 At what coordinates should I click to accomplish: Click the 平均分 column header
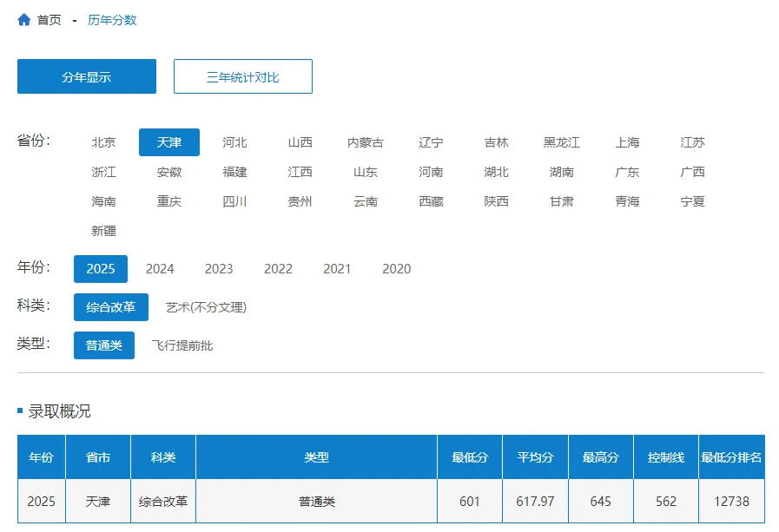click(535, 457)
